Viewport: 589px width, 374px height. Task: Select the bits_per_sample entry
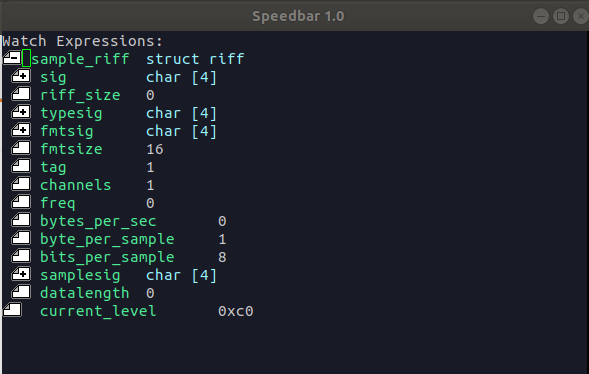tap(107, 257)
